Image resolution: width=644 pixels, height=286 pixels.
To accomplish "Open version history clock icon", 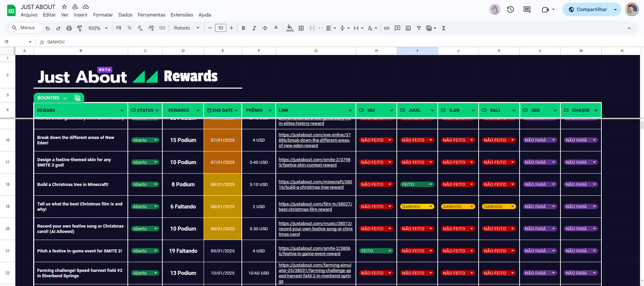I will tap(511, 9).
